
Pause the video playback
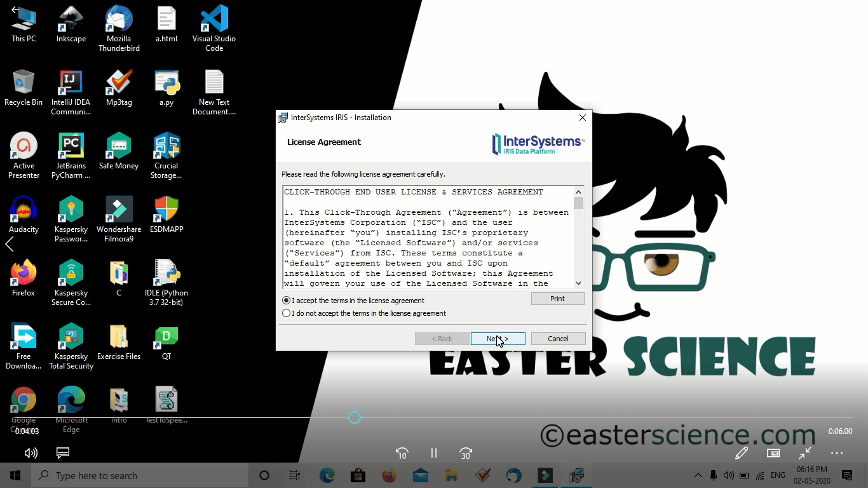(434, 453)
